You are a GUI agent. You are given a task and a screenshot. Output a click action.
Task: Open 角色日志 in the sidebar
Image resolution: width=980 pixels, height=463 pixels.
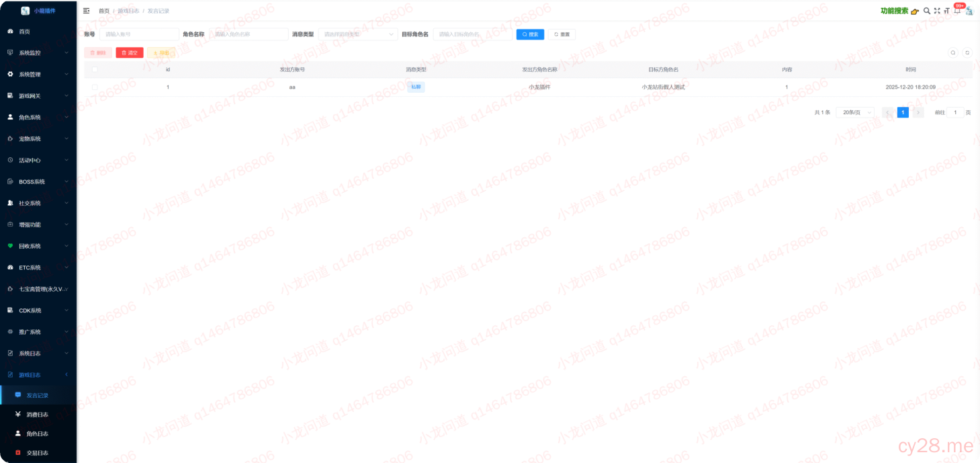[37, 434]
